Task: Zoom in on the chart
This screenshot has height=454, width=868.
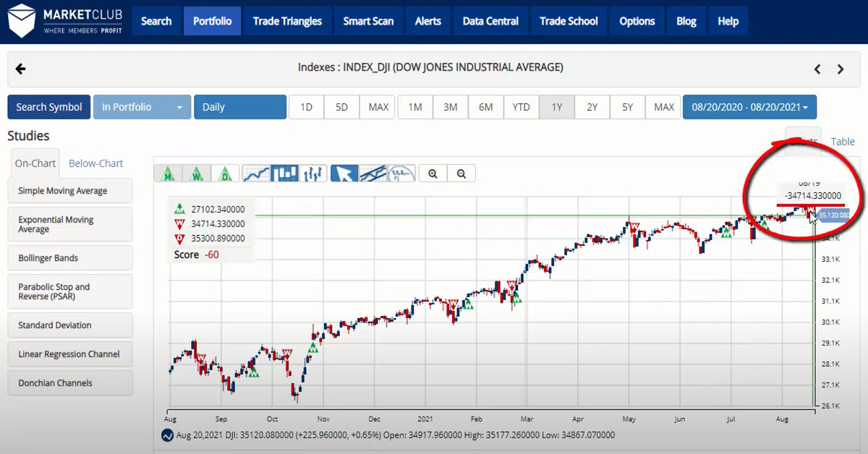Action: click(432, 173)
